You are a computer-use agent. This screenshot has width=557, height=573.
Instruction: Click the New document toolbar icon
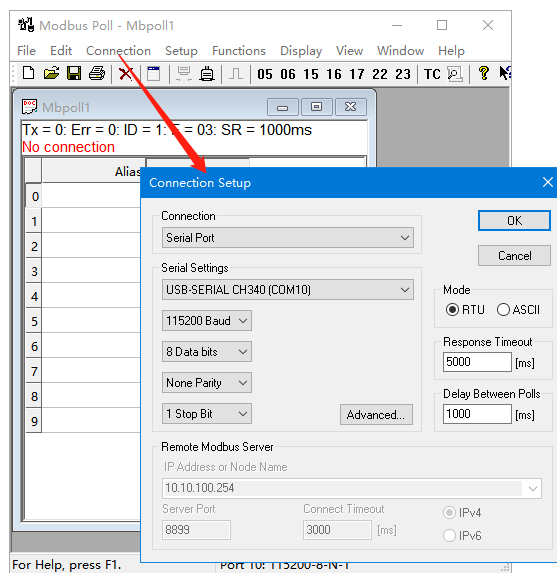tap(29, 73)
